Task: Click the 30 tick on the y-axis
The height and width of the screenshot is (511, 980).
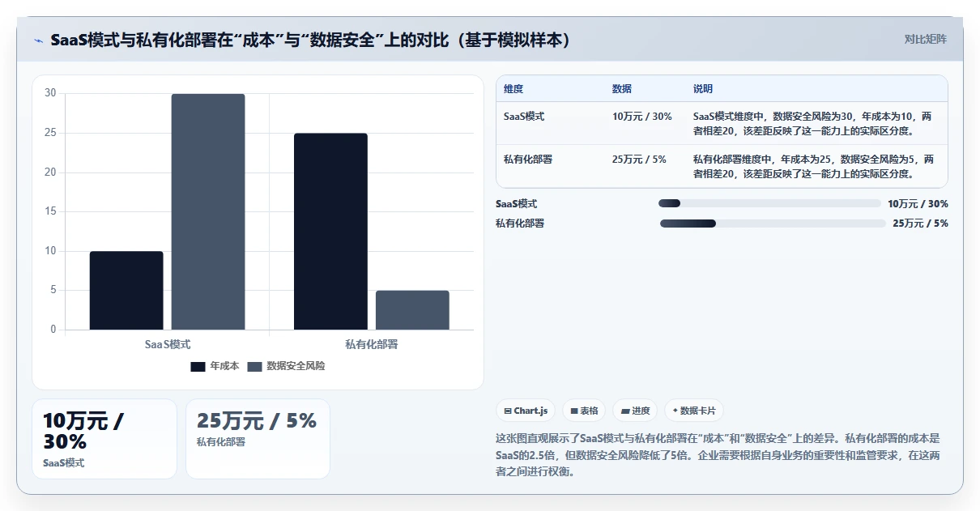Action: pos(50,93)
